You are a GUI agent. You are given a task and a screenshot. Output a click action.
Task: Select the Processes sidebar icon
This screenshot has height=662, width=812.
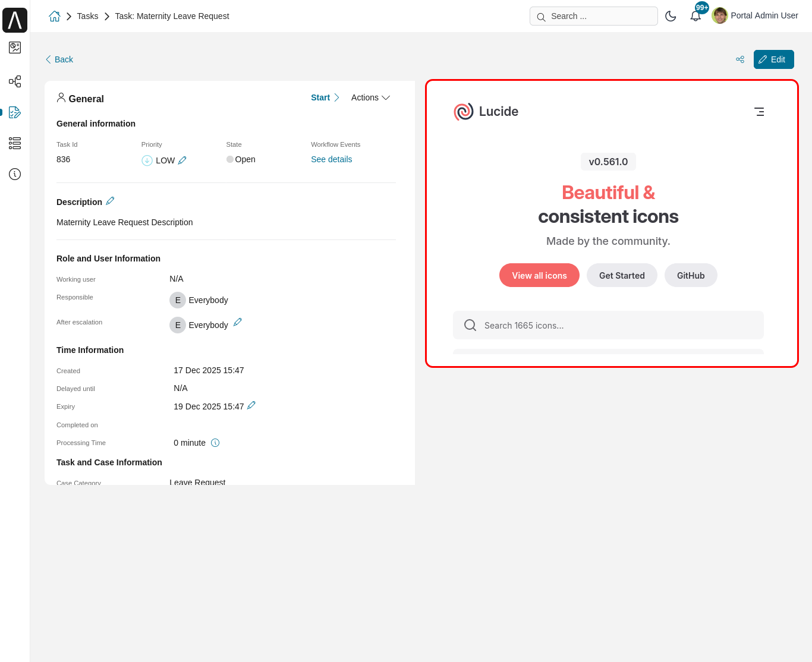click(15, 81)
